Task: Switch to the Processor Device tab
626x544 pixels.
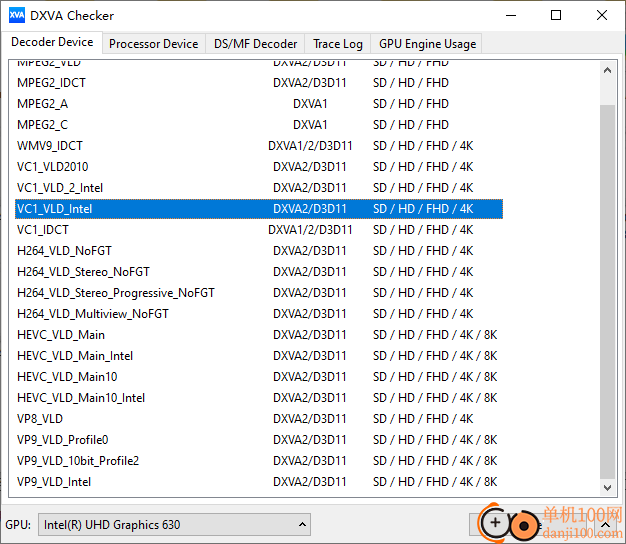Action: pyautogui.click(x=153, y=44)
